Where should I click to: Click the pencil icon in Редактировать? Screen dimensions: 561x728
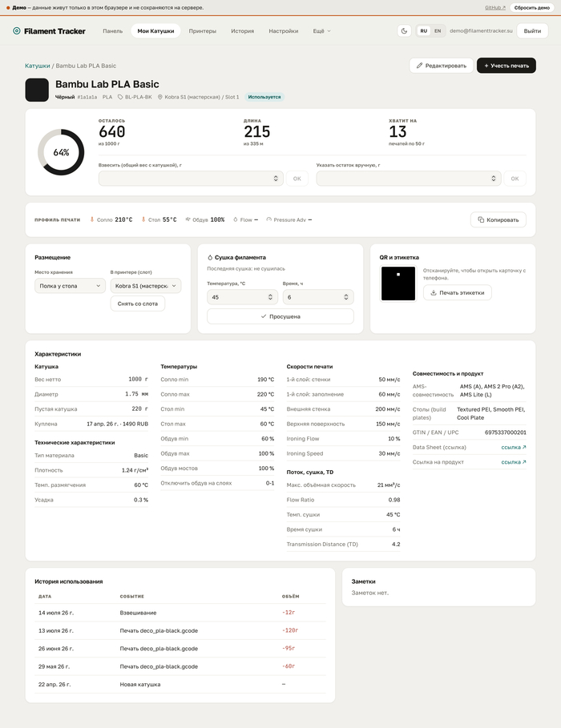click(x=419, y=66)
